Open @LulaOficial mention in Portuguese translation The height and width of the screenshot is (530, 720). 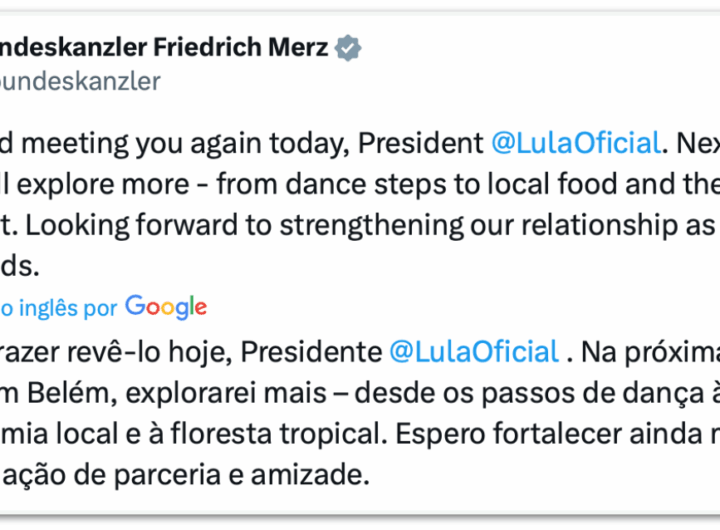click(473, 352)
